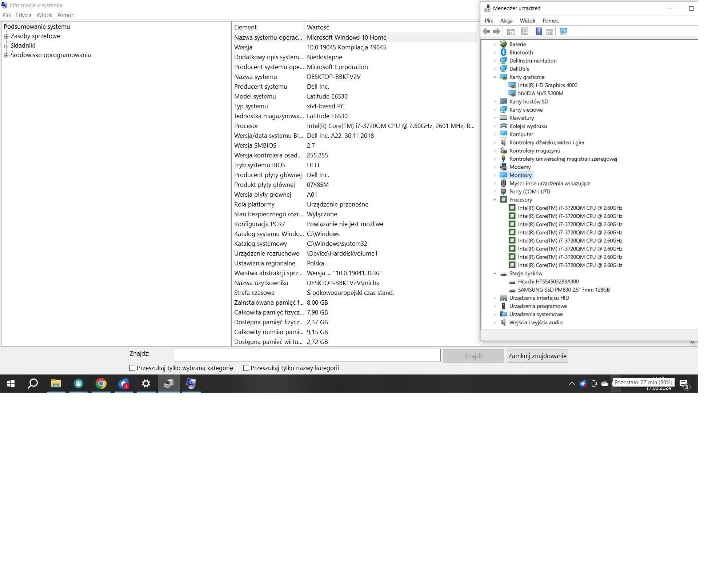
Task: Switch to Device Manager taskbar icon
Action: pyautogui.click(x=169, y=384)
